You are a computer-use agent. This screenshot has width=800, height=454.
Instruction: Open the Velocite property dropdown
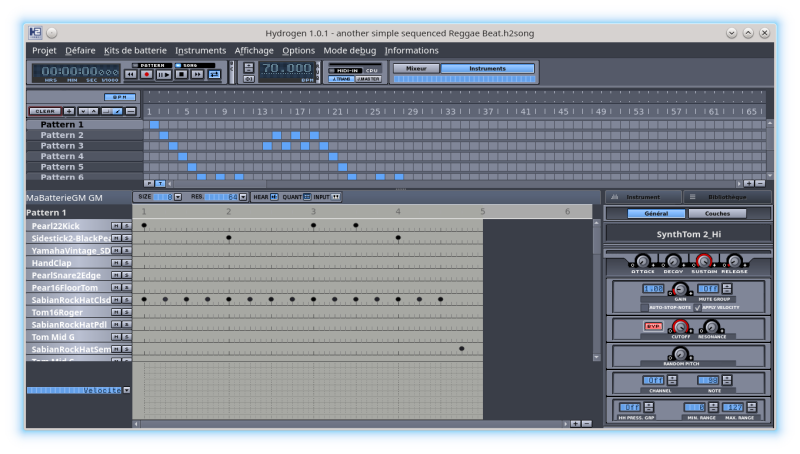127,390
